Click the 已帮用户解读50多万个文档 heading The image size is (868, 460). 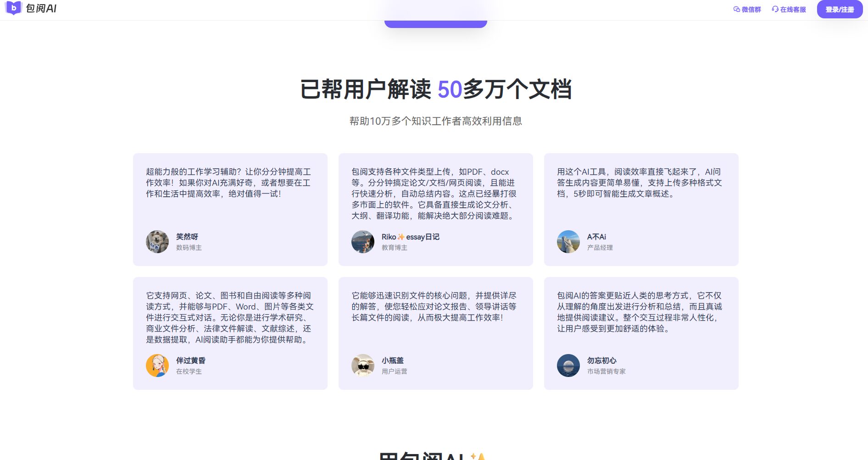pyautogui.click(x=435, y=89)
